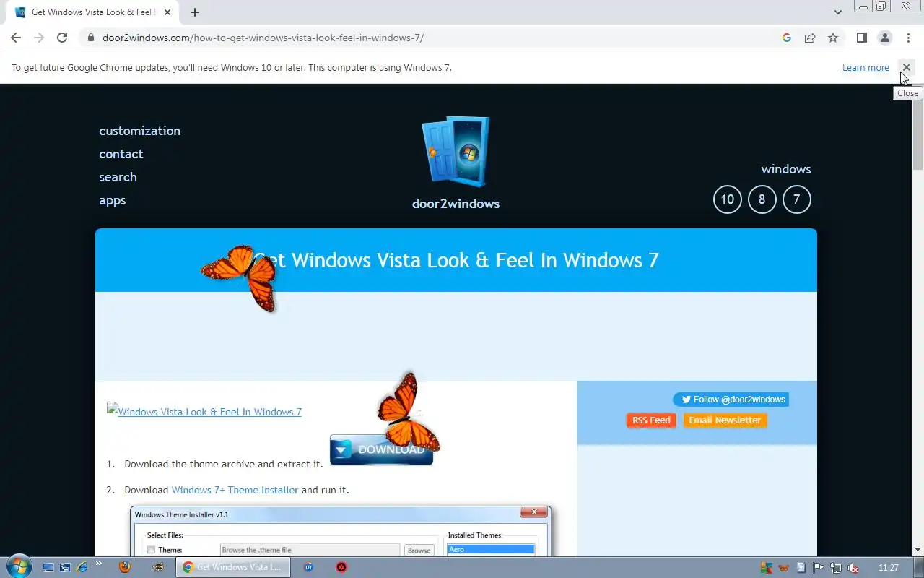
Task: Open Chrome side panel
Action: pos(861,38)
